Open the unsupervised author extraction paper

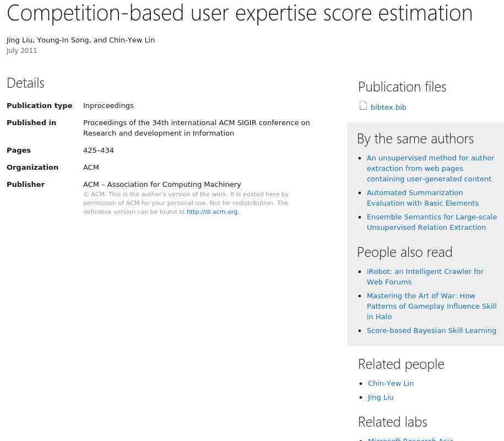[x=430, y=168]
